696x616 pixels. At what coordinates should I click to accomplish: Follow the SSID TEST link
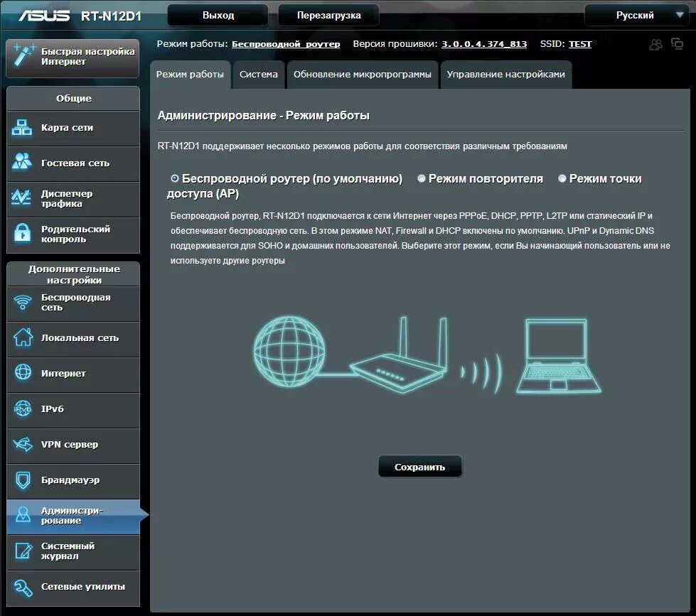(x=580, y=44)
